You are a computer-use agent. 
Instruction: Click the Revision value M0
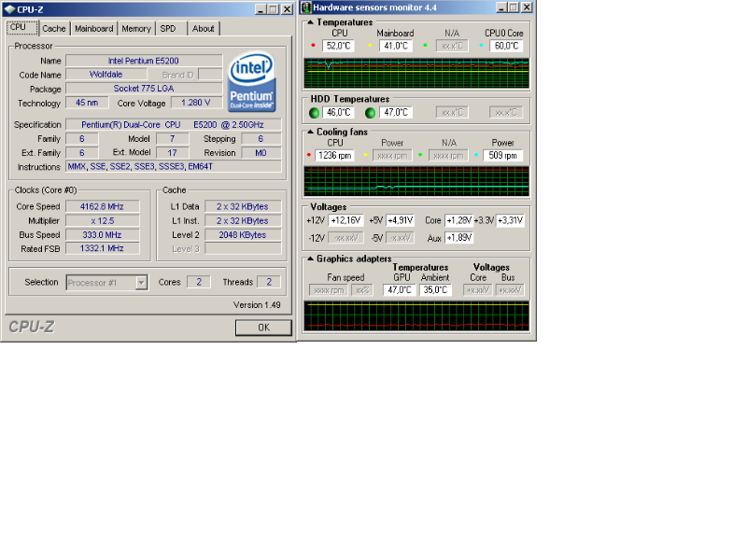pos(261,153)
